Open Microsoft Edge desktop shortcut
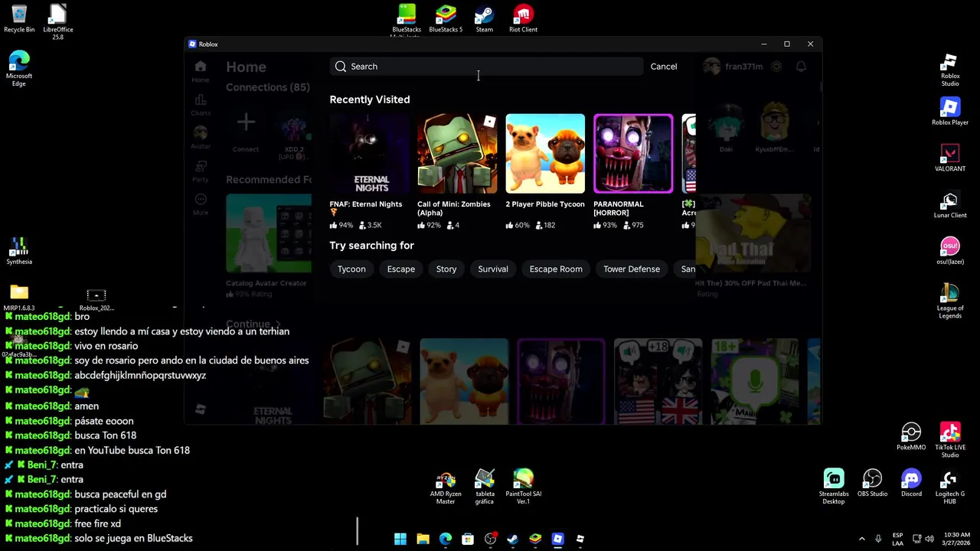This screenshot has height=551, width=980. click(x=19, y=69)
